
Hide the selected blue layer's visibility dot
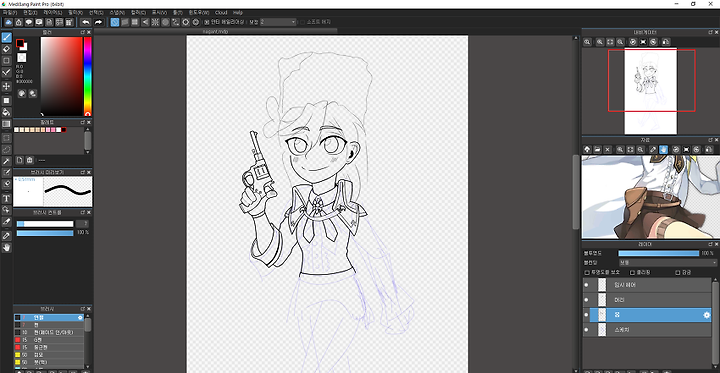(586, 315)
